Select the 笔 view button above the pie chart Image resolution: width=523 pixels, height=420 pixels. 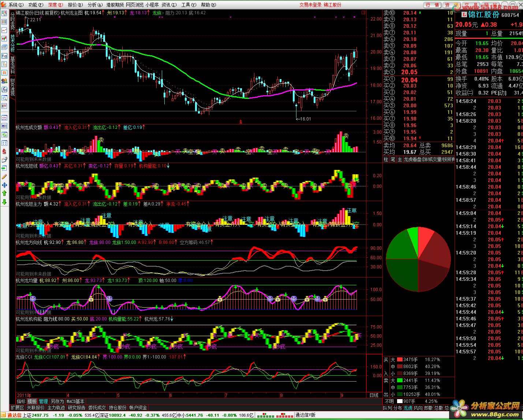[x=393, y=160]
